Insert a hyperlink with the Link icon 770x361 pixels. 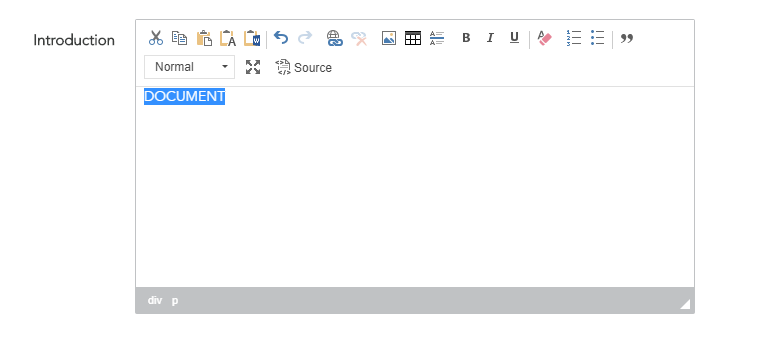334,38
